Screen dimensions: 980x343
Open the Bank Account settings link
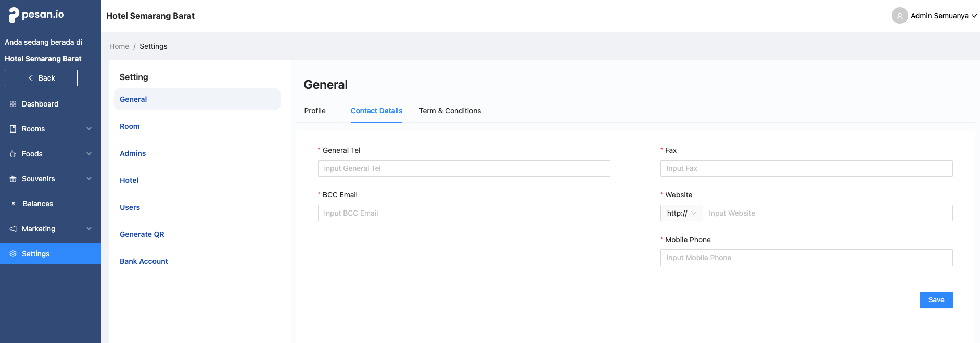coord(144,261)
